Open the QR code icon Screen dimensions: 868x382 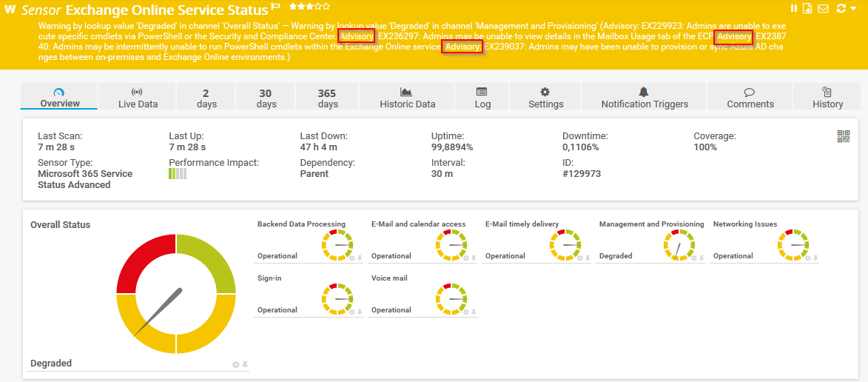pyautogui.click(x=844, y=135)
